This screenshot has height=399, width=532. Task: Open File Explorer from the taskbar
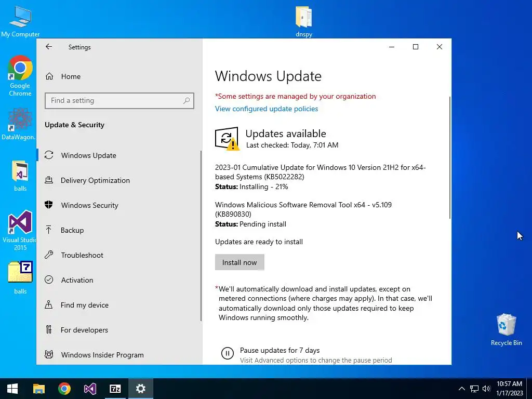click(x=38, y=389)
